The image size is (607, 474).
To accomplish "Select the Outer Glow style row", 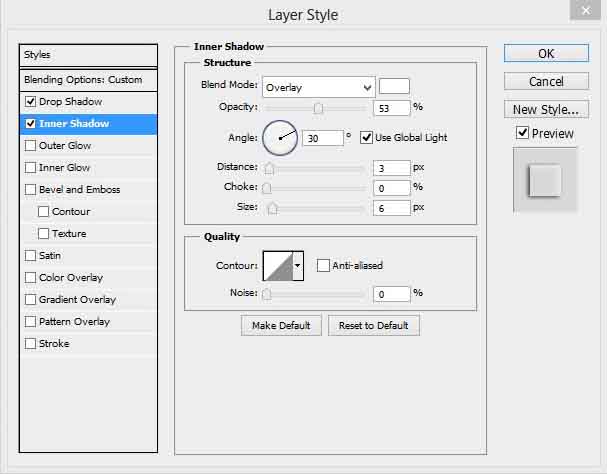I will tap(88, 146).
